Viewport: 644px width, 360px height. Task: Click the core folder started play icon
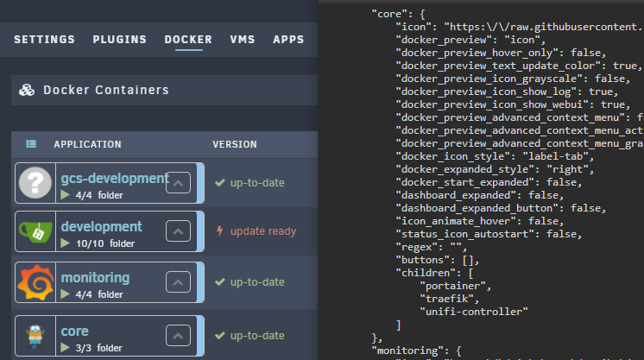tap(66, 348)
